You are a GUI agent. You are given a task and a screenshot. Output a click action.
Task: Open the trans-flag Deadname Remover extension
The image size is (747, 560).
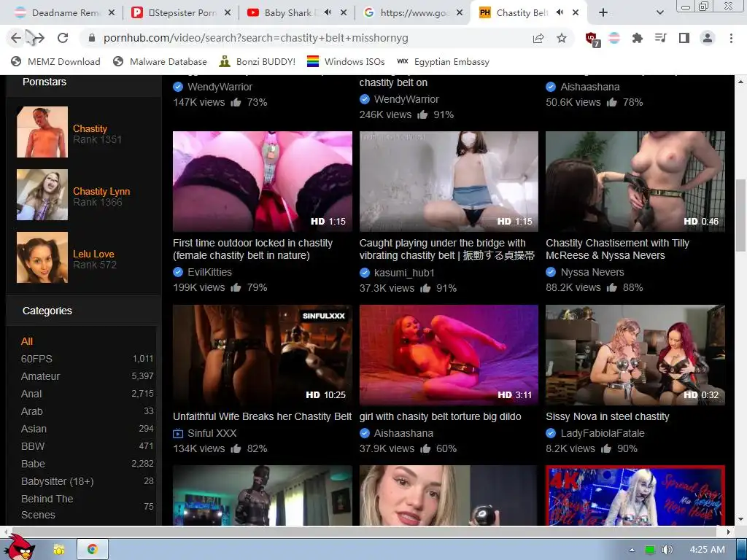pos(614,38)
